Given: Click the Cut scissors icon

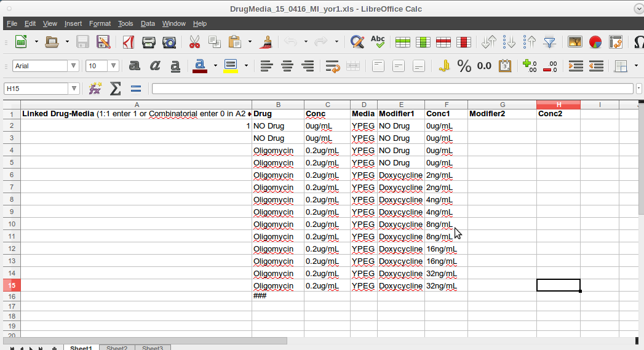Looking at the screenshot, I should coord(194,42).
